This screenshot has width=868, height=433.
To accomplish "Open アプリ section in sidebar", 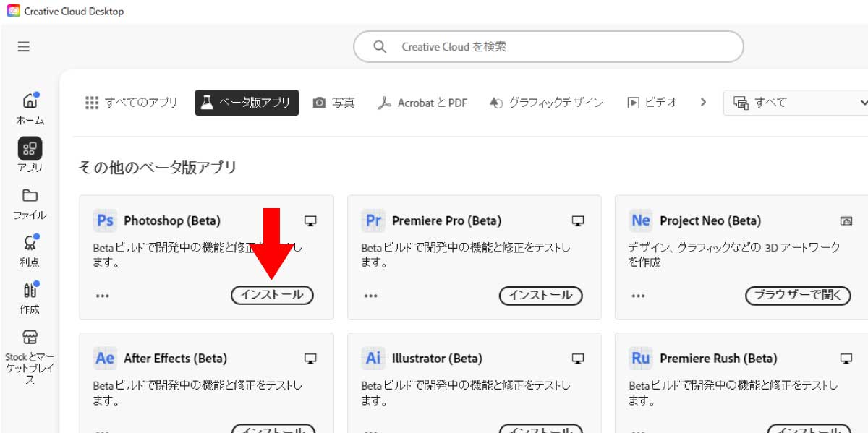I will 30,155.
